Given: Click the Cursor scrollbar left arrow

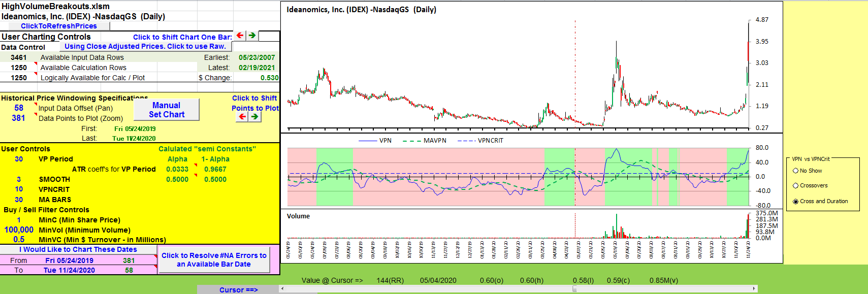Looking at the screenshot, I should tap(282, 289).
